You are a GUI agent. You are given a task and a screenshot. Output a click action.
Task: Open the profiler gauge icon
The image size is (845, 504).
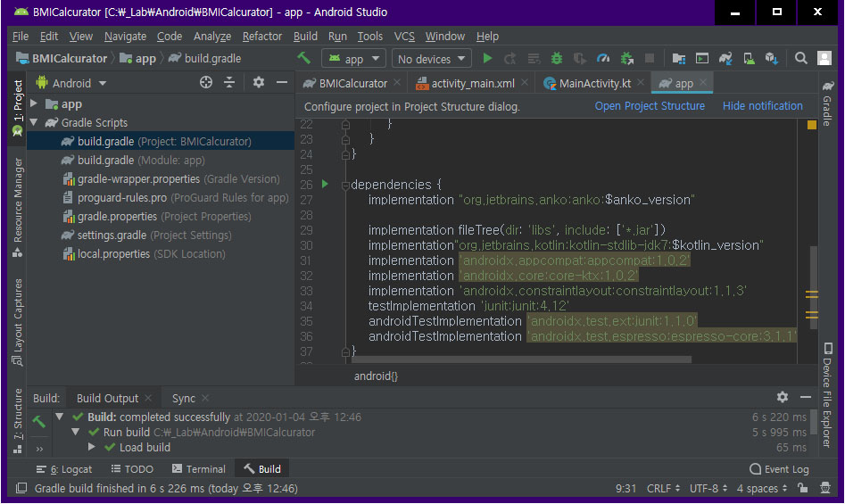[x=603, y=58]
